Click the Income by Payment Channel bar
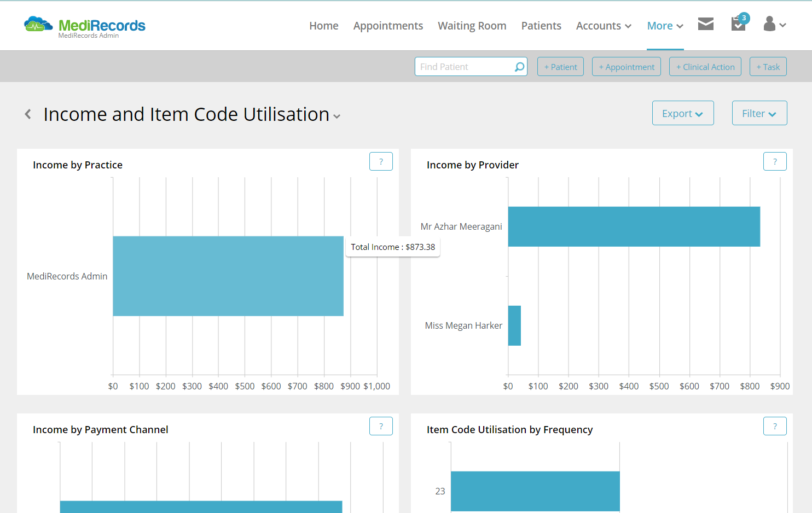 [x=201, y=507]
